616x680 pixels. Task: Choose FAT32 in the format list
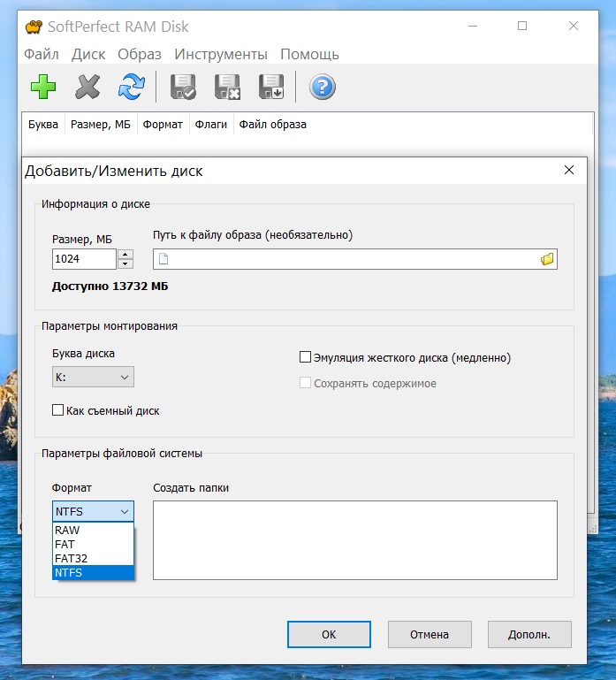pos(93,558)
